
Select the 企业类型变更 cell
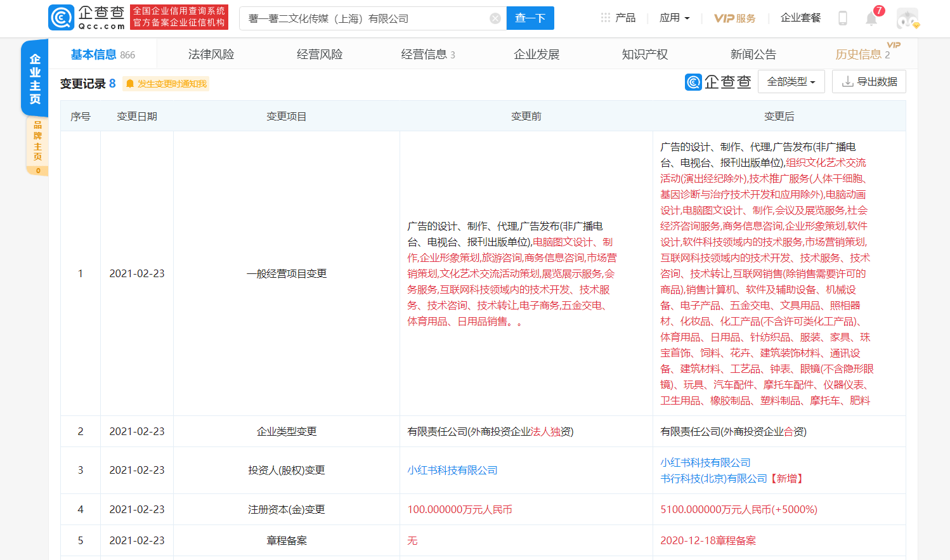287,432
